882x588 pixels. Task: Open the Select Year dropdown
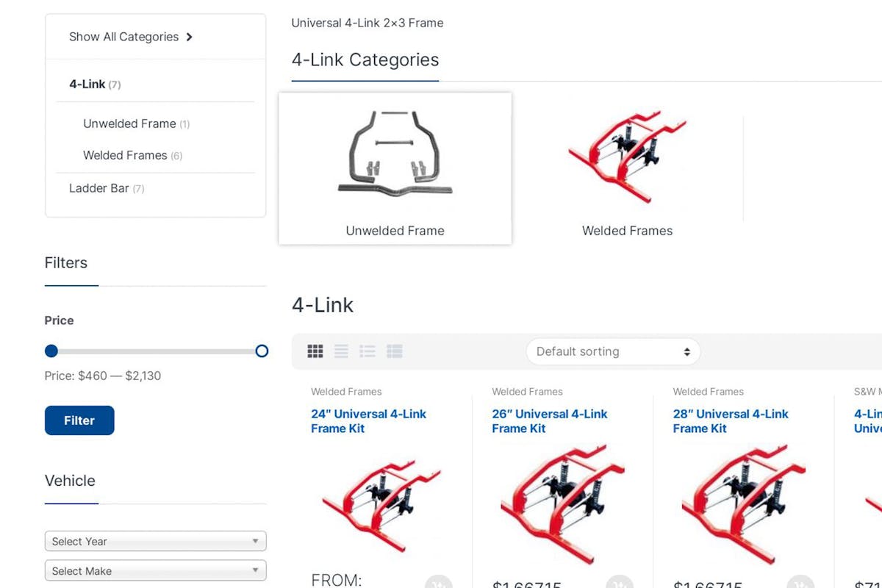click(155, 541)
